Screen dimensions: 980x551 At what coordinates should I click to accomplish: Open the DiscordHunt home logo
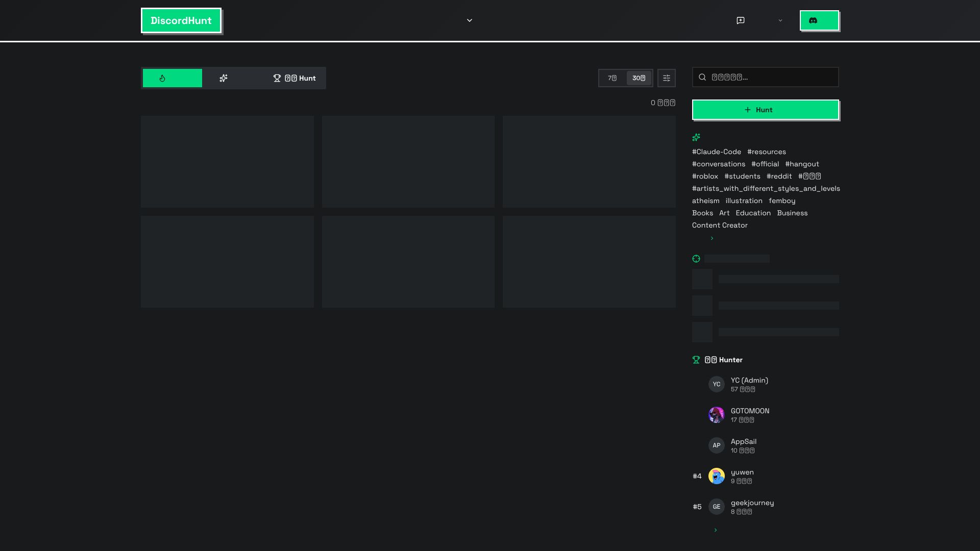click(x=181, y=20)
